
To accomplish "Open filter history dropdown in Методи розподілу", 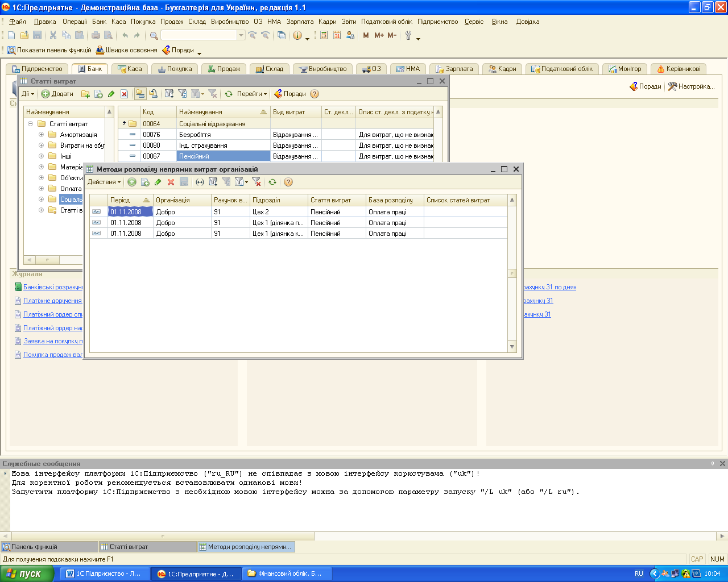I will point(241,182).
